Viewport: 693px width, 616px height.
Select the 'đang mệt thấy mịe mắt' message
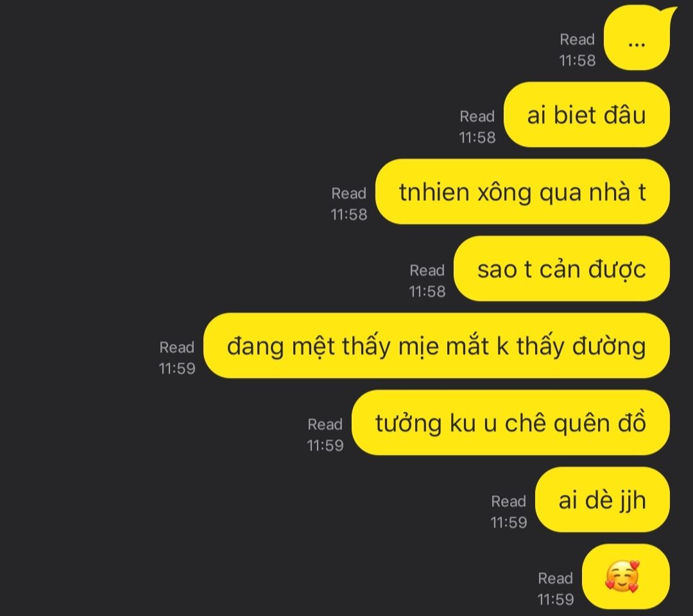(x=436, y=346)
